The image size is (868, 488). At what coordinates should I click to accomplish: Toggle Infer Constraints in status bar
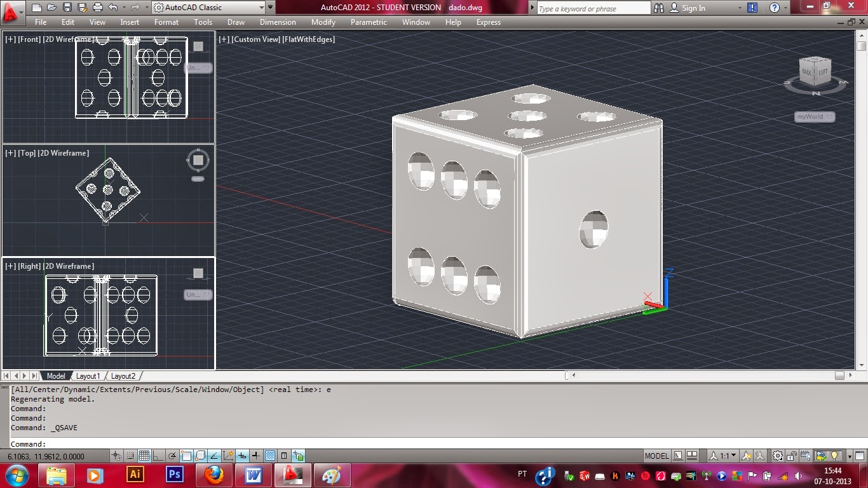coord(116,456)
